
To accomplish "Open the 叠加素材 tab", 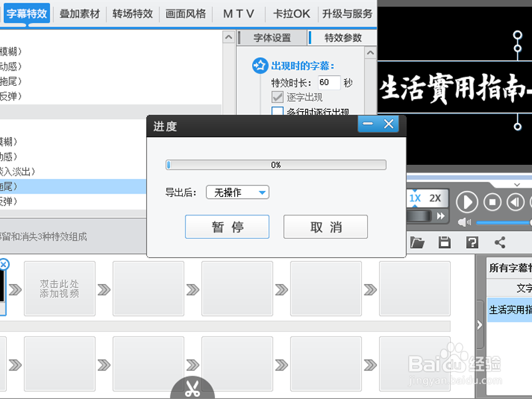I will click(x=80, y=13).
